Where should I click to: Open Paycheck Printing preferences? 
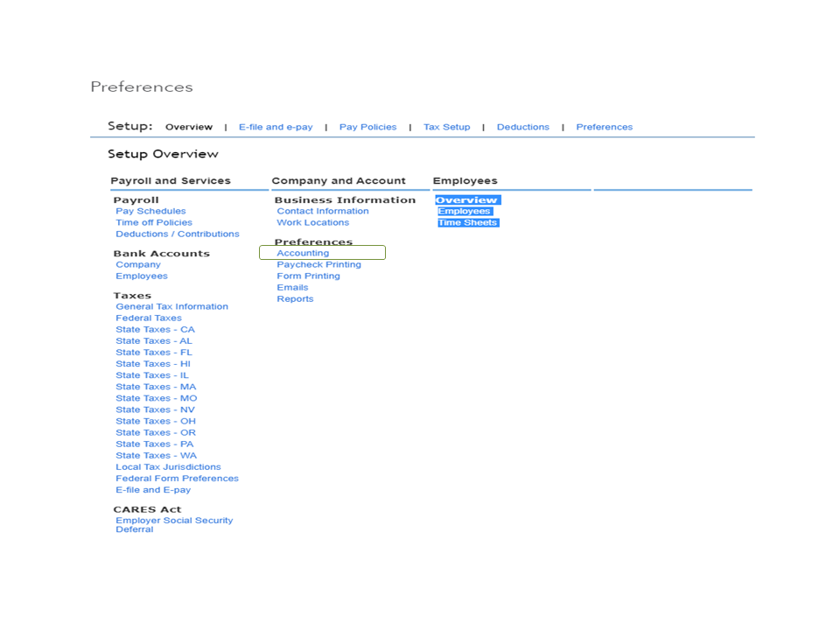(x=317, y=263)
